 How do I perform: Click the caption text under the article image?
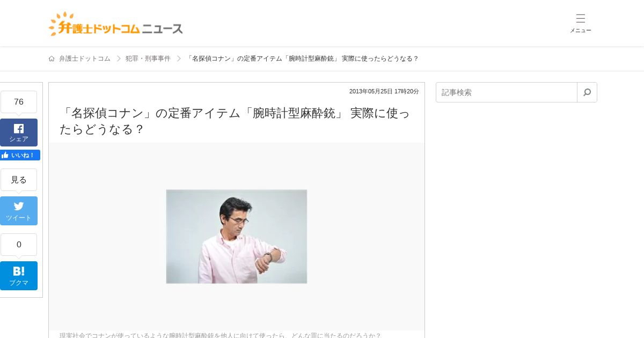point(221,335)
